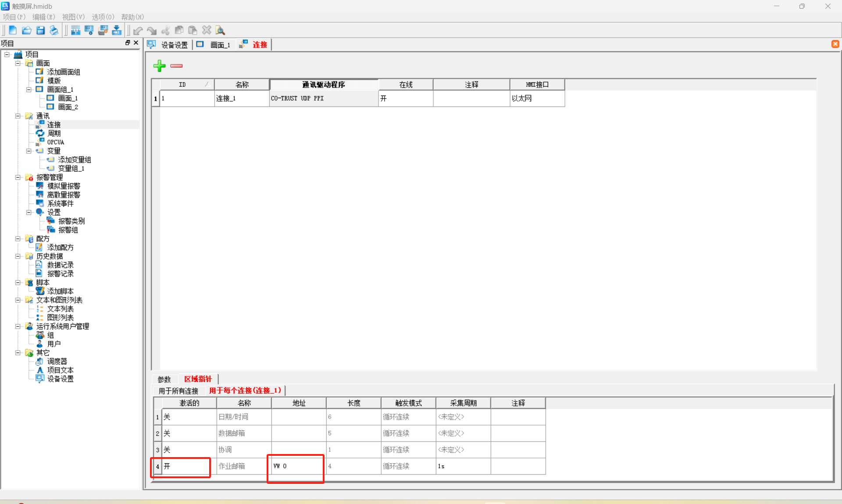Switch to 设备设置 editor tab

click(168, 45)
